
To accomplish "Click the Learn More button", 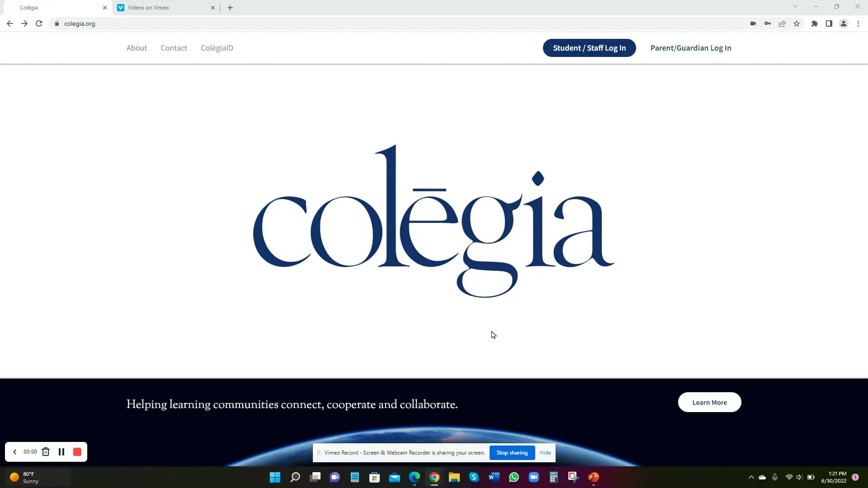I will [709, 402].
